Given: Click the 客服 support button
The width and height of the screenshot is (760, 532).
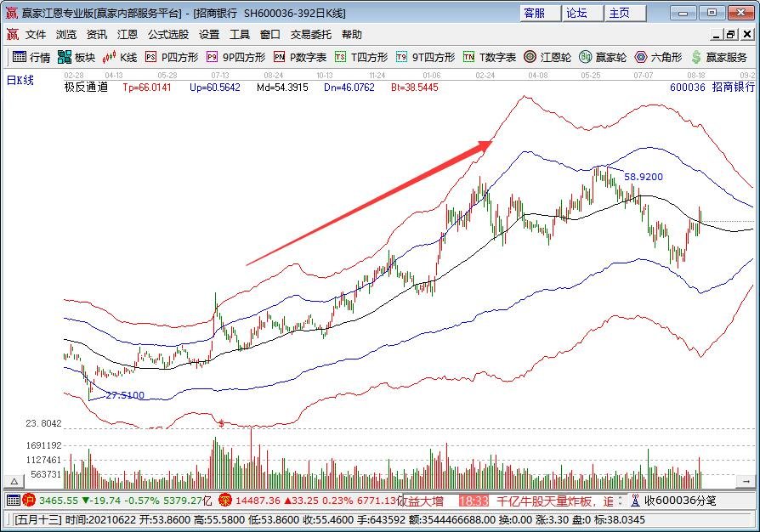Looking at the screenshot, I should point(536,13).
